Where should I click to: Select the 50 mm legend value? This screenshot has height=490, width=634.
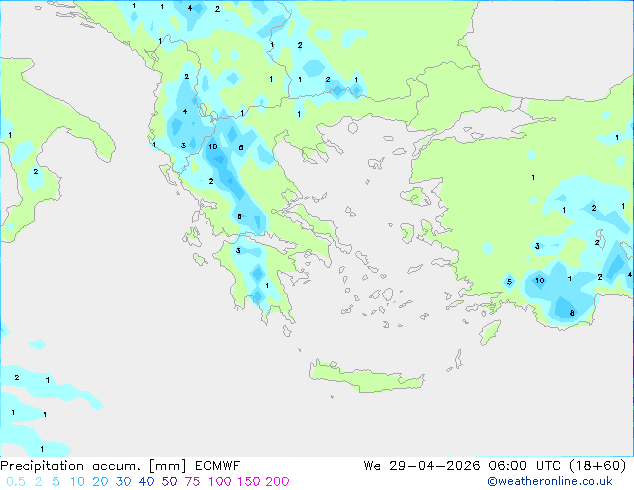coord(169,482)
